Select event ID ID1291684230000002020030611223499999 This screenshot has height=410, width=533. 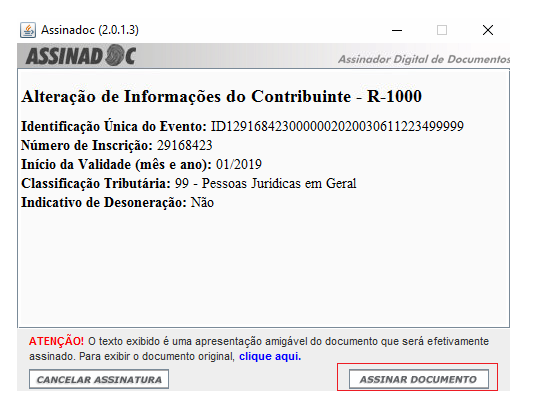[337, 126]
